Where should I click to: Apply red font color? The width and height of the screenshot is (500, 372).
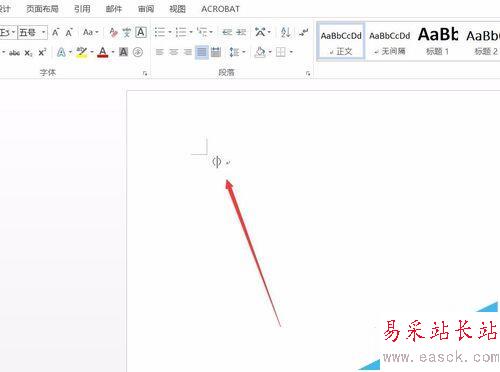(x=103, y=52)
